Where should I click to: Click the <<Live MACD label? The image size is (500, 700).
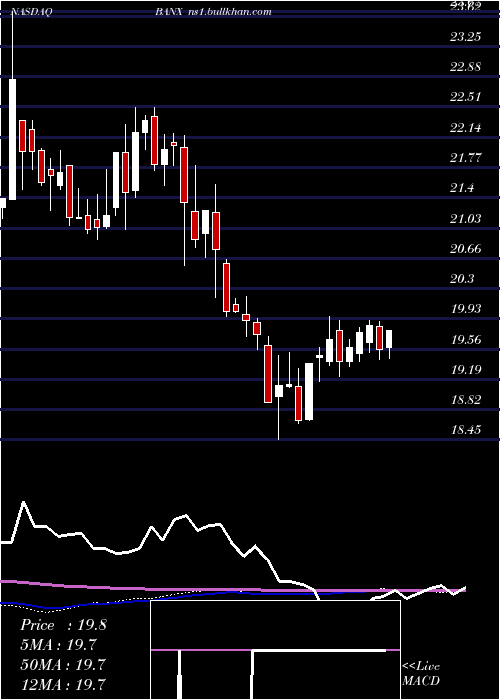421,674
